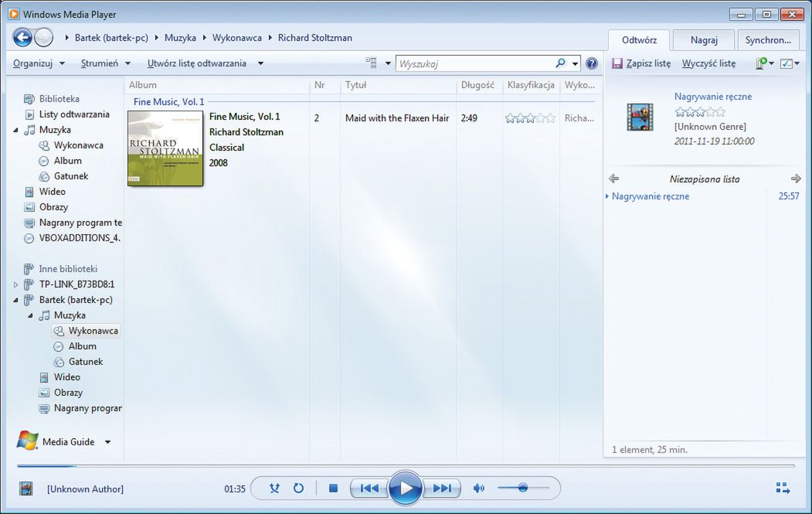Collapse the Bartek (bartek-pc) library node
Viewport: 812px width, 514px height.
pyautogui.click(x=15, y=300)
